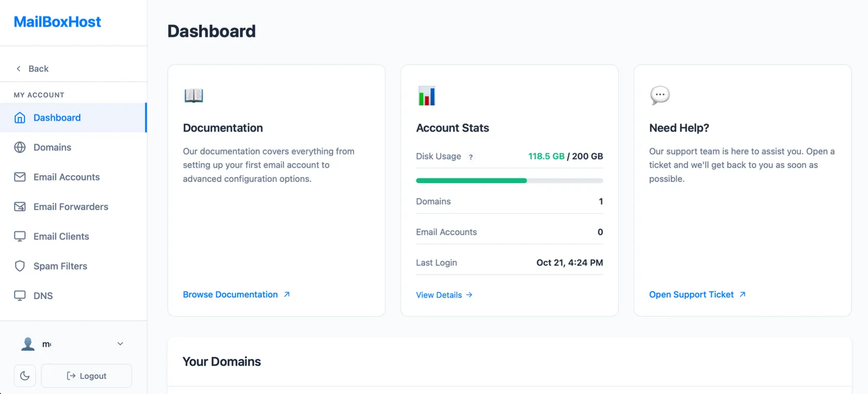Screen dimensions: 868x394
Task: Click the Spam Filters shield icon
Action: pyautogui.click(x=20, y=266)
